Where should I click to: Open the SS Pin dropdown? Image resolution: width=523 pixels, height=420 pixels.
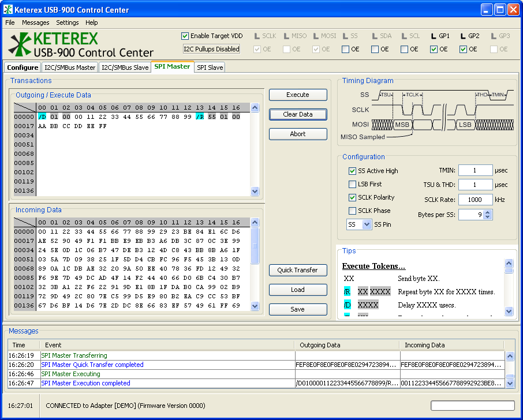click(x=366, y=225)
